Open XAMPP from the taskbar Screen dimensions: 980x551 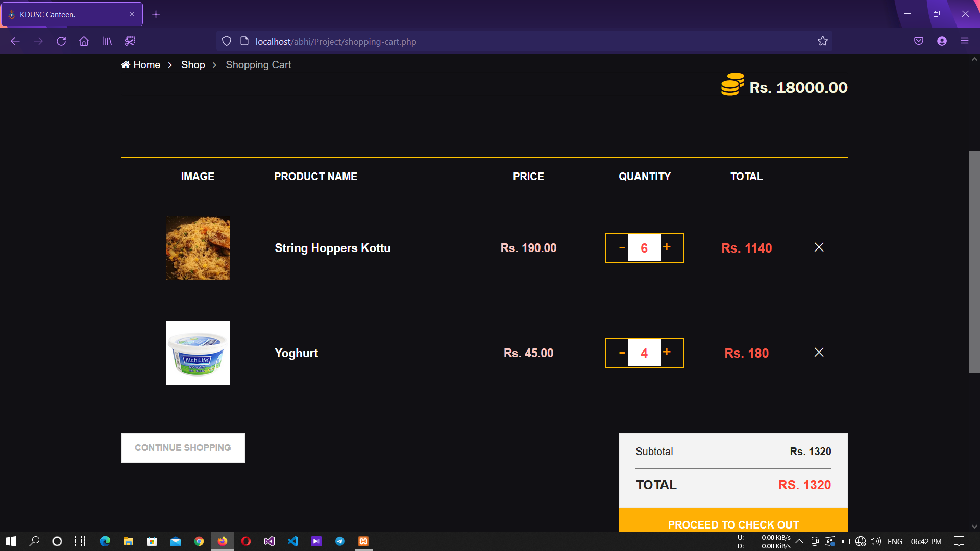click(x=363, y=541)
